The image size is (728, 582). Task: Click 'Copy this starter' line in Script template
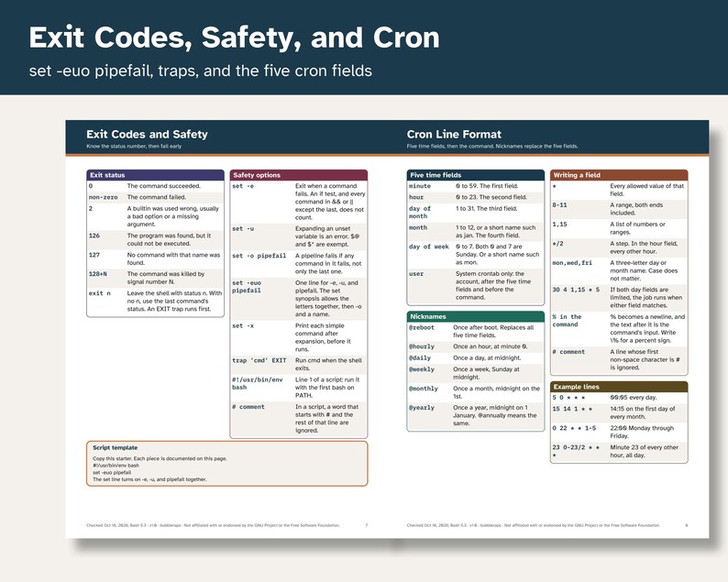tap(160, 458)
